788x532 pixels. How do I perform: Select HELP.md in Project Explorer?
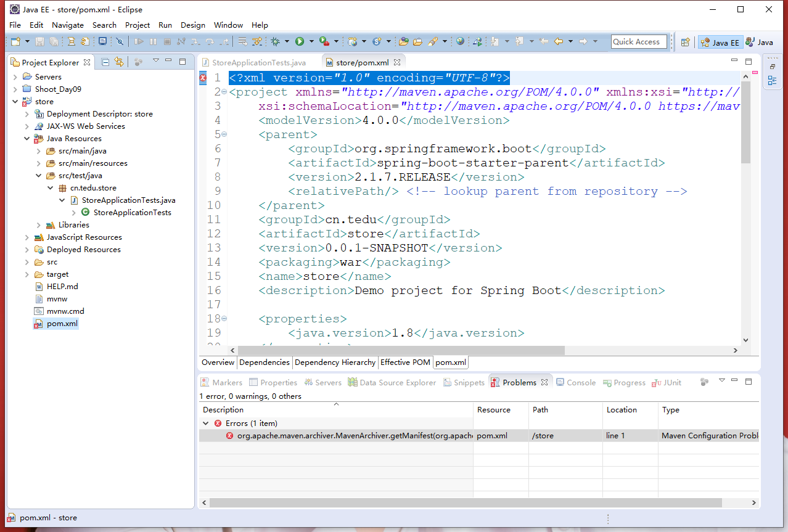pos(62,287)
